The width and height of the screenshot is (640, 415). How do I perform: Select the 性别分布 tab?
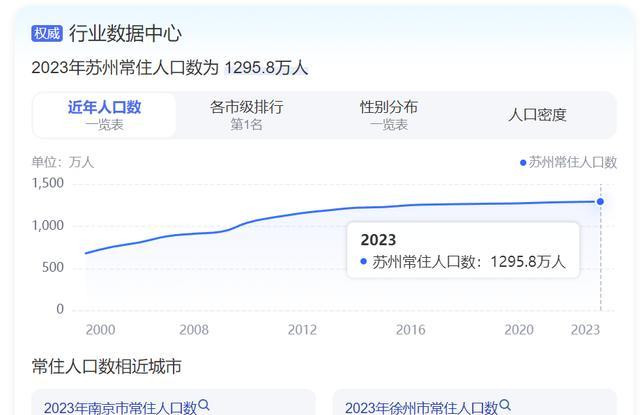point(389,115)
